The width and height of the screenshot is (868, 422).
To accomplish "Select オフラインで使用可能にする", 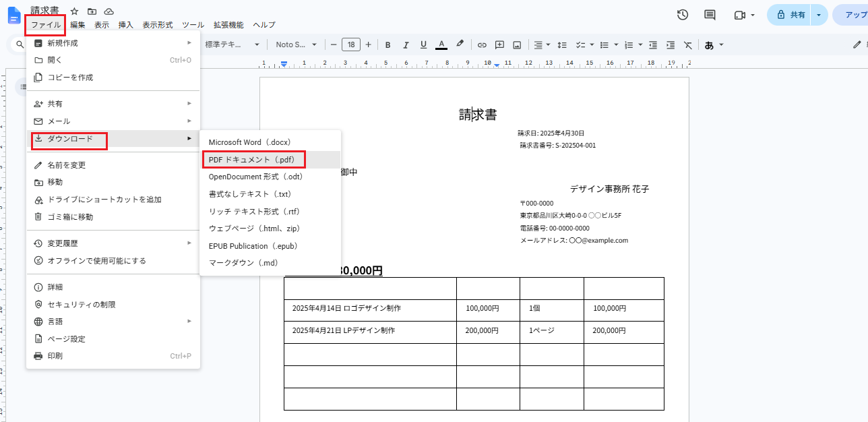I will [x=113, y=261].
